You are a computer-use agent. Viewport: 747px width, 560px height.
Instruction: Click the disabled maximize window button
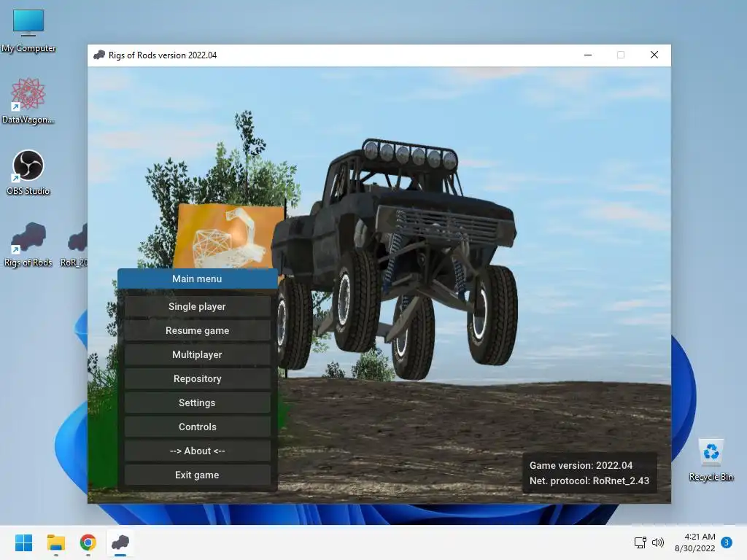point(621,55)
